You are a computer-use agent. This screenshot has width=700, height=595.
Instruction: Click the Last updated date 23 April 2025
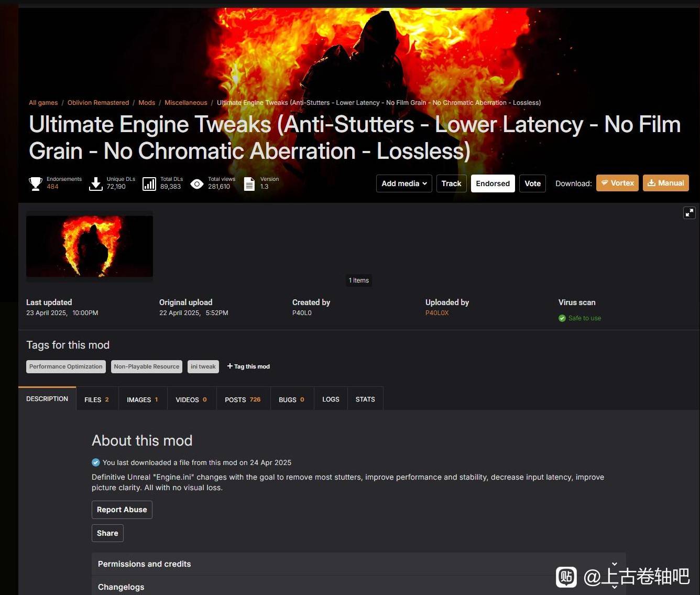coord(62,313)
